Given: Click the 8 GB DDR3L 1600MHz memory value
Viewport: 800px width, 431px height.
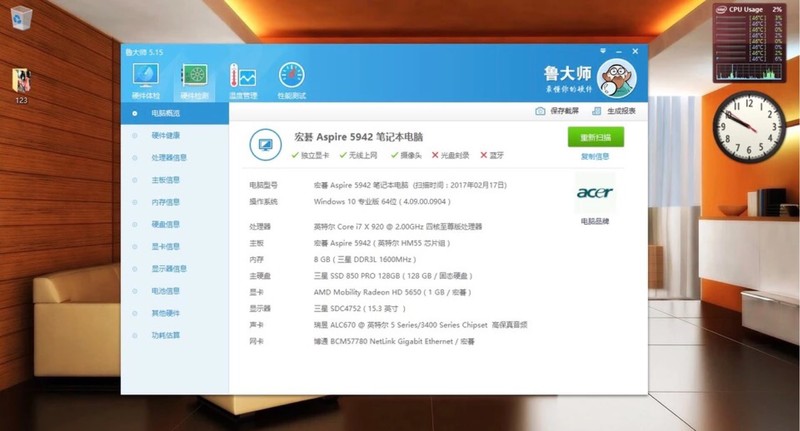Looking at the screenshot, I should [x=365, y=260].
